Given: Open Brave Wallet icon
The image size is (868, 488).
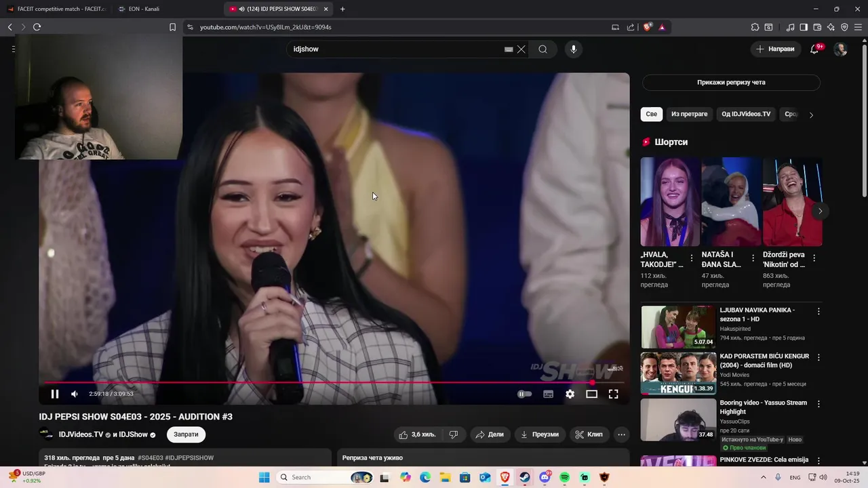Looking at the screenshot, I should click(x=817, y=27).
